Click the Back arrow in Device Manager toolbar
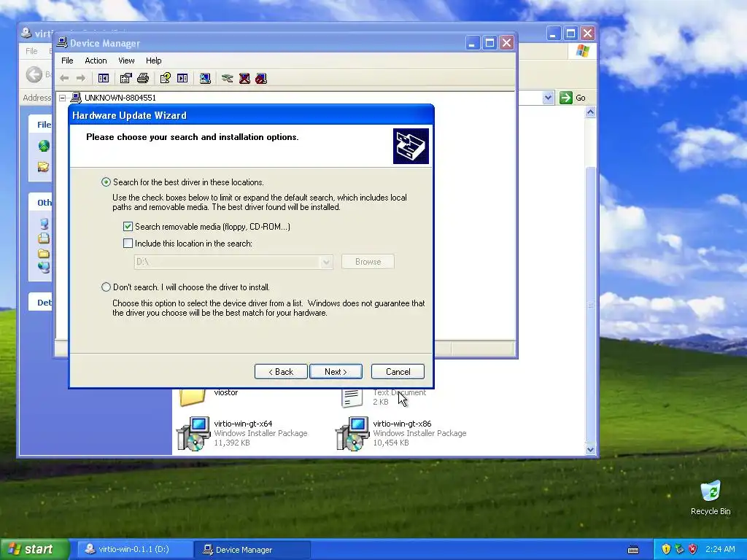This screenshot has height=560, width=747. pos(64,78)
